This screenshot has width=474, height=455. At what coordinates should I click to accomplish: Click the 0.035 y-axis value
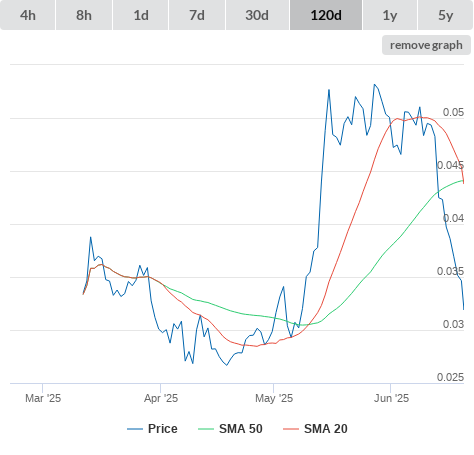450,271
